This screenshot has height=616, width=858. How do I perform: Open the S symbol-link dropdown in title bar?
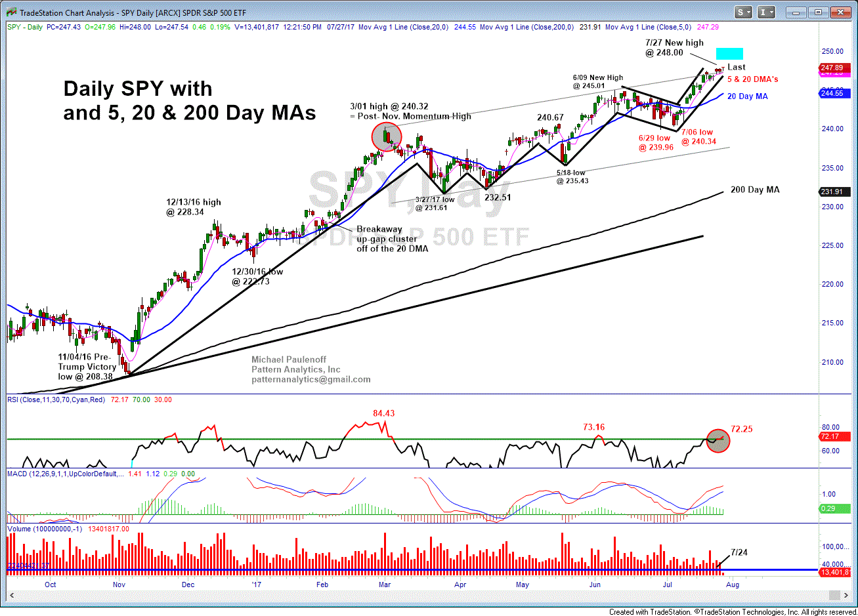tap(744, 12)
